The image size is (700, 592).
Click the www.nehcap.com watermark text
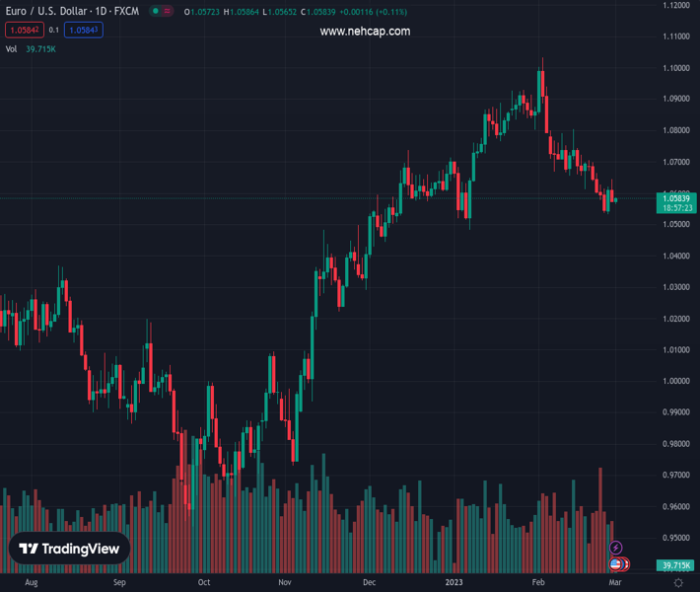[365, 32]
